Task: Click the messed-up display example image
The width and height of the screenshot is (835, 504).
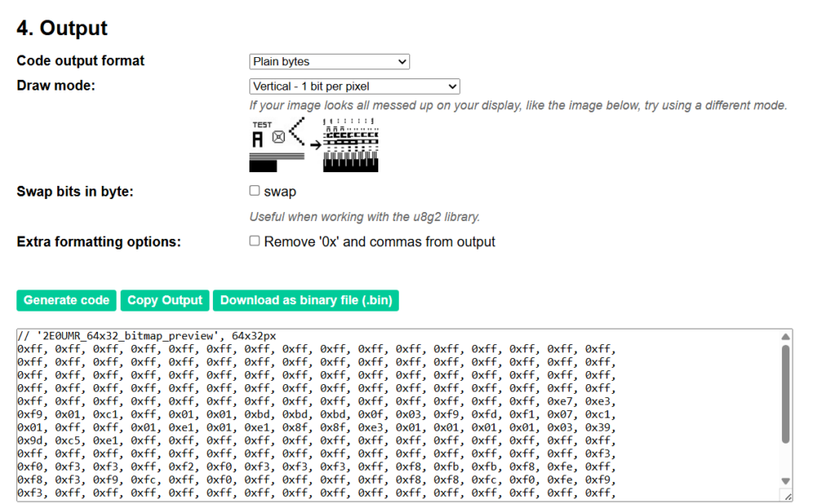Action: (x=350, y=145)
